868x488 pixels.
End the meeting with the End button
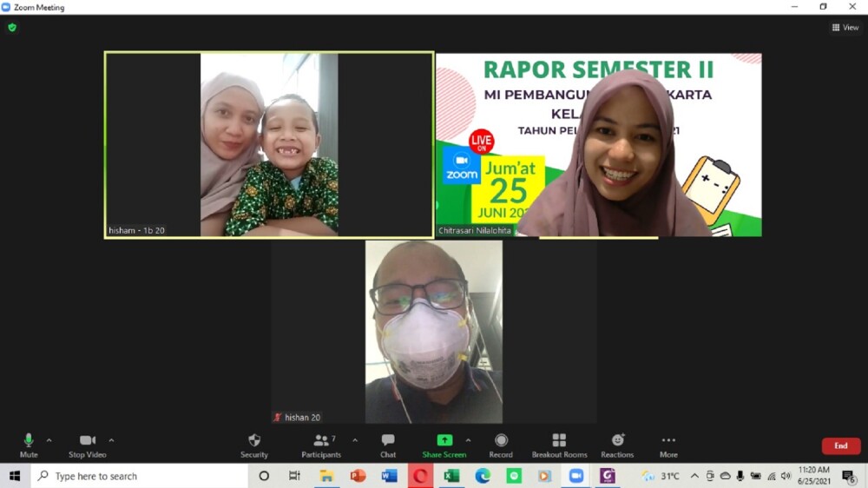[x=841, y=446]
